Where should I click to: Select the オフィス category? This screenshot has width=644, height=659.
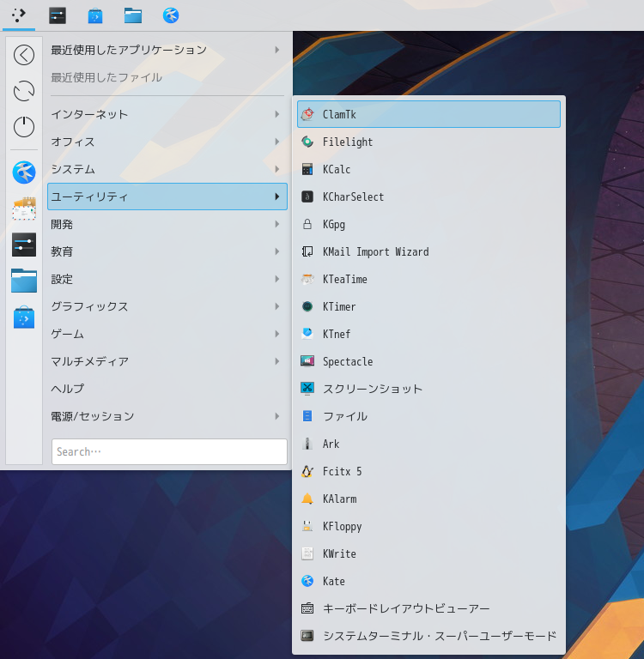click(x=167, y=142)
